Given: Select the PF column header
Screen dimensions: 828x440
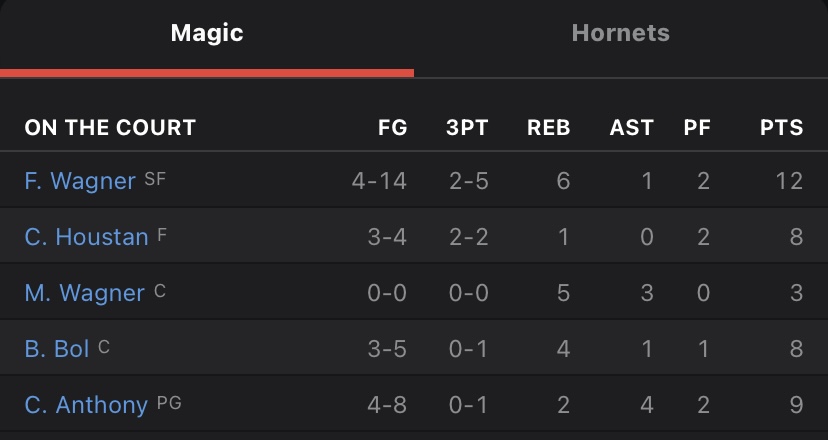Looking at the screenshot, I should 697,128.
